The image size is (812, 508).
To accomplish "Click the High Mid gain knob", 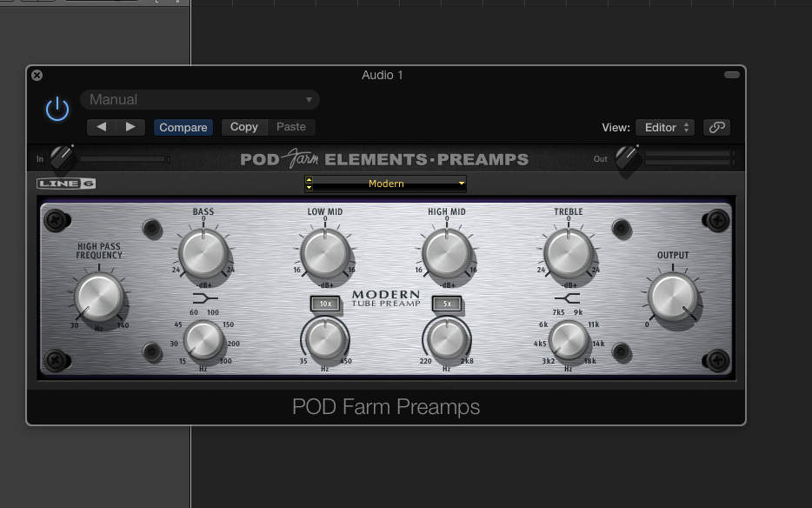I will coord(447,253).
